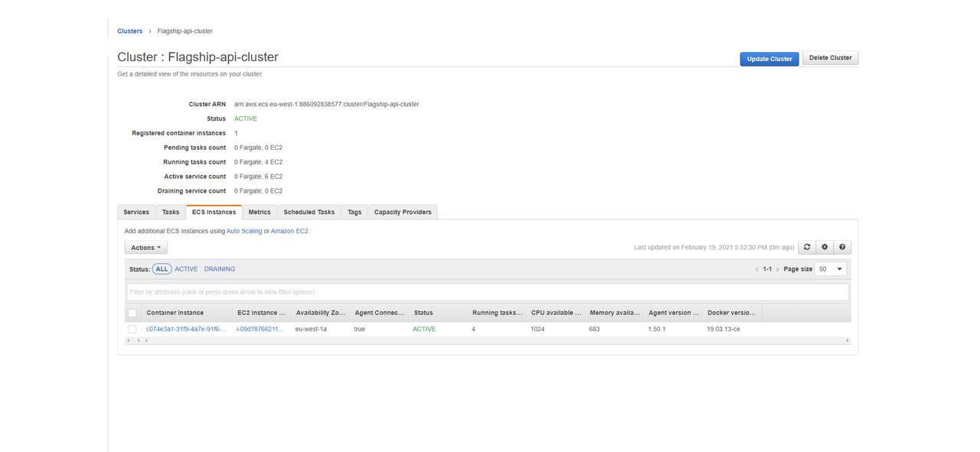This screenshot has width=980, height=452.
Task: Open the Capacity Providers tab
Action: tap(403, 212)
